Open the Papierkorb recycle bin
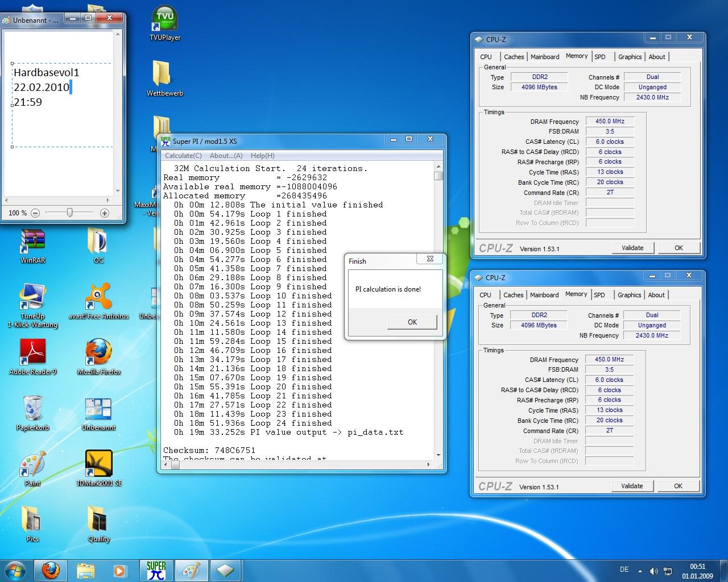 pos(32,413)
